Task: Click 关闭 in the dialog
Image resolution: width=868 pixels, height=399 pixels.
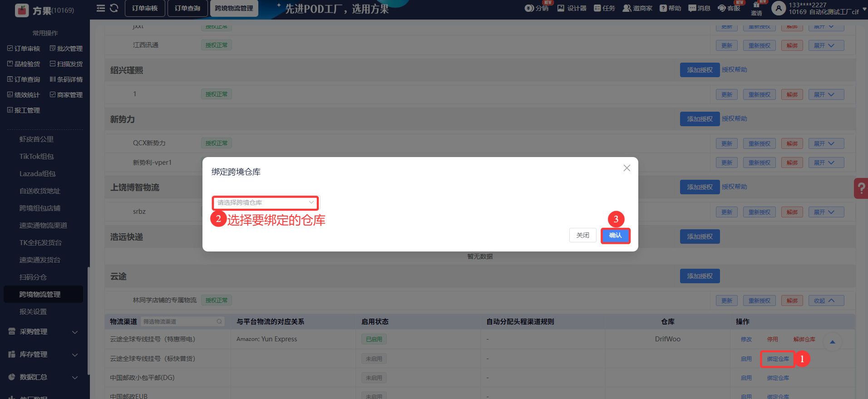Action: 583,235
